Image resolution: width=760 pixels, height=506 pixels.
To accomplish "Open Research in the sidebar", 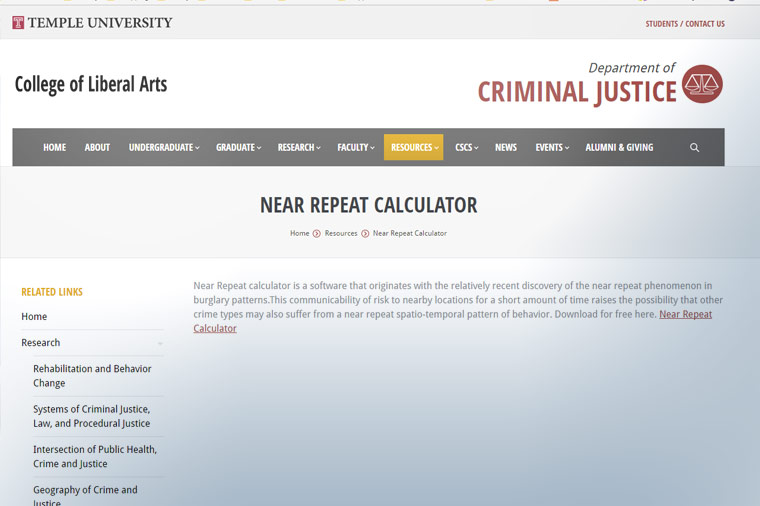I will (41, 343).
